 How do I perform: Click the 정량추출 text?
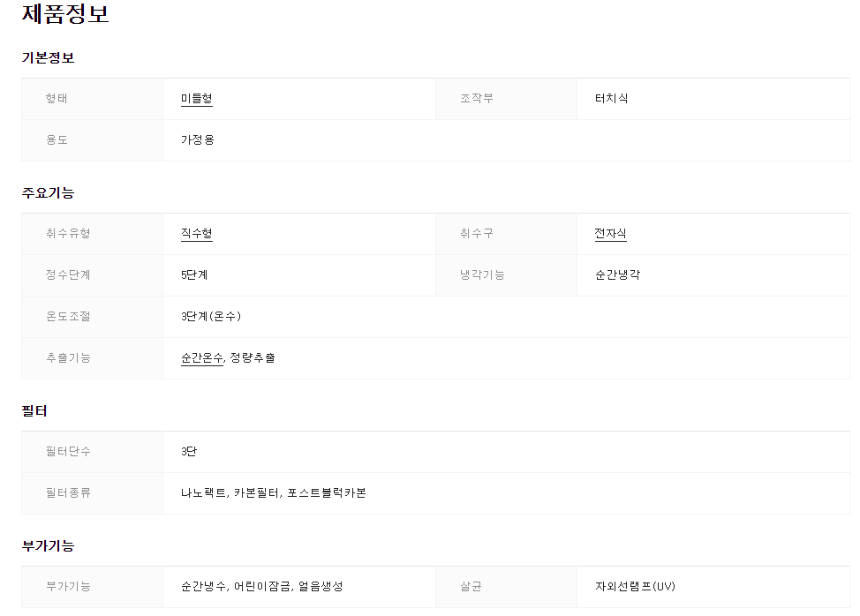[253, 358]
